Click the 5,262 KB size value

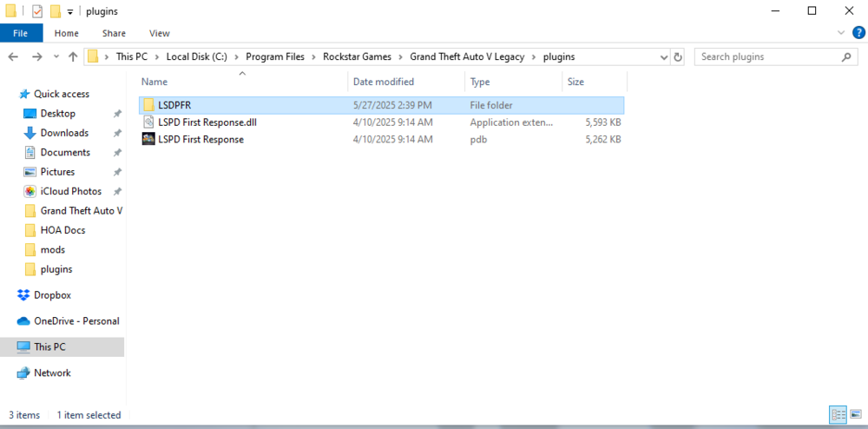coord(603,140)
